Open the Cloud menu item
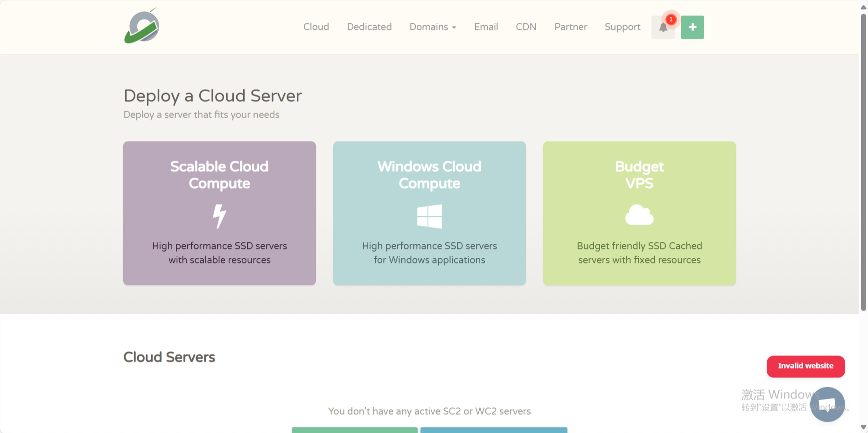This screenshot has width=868, height=433. tap(316, 27)
